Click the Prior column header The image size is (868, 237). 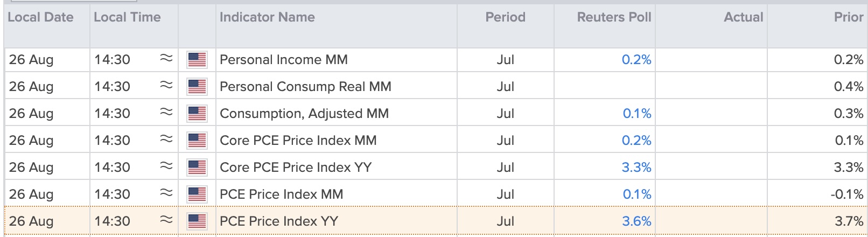click(849, 17)
